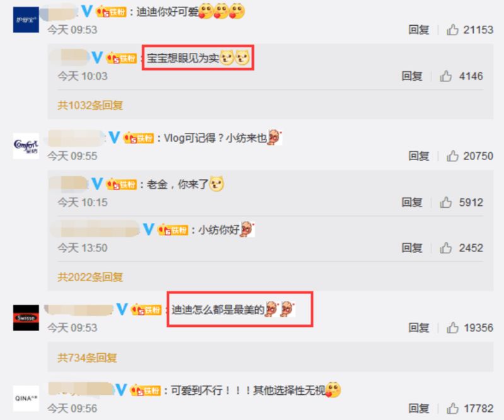The height and width of the screenshot is (420, 504).
Task: Open the QINA brand avatar
Action: point(26,399)
